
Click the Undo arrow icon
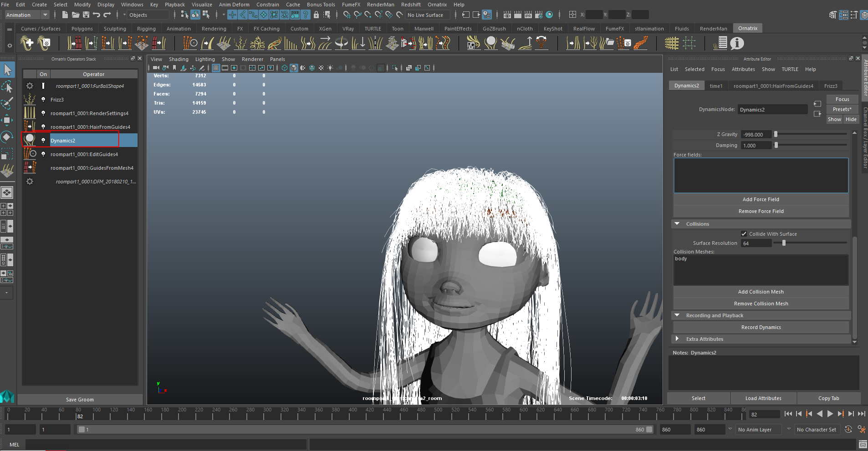(96, 15)
